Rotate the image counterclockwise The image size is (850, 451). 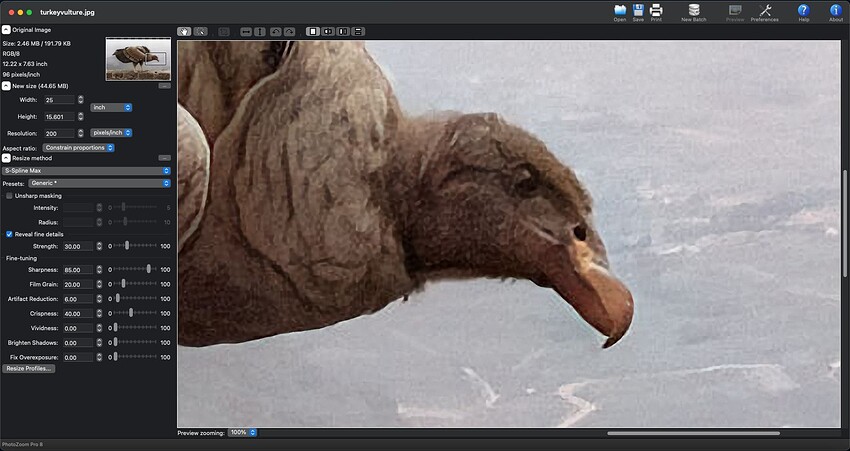(x=276, y=31)
